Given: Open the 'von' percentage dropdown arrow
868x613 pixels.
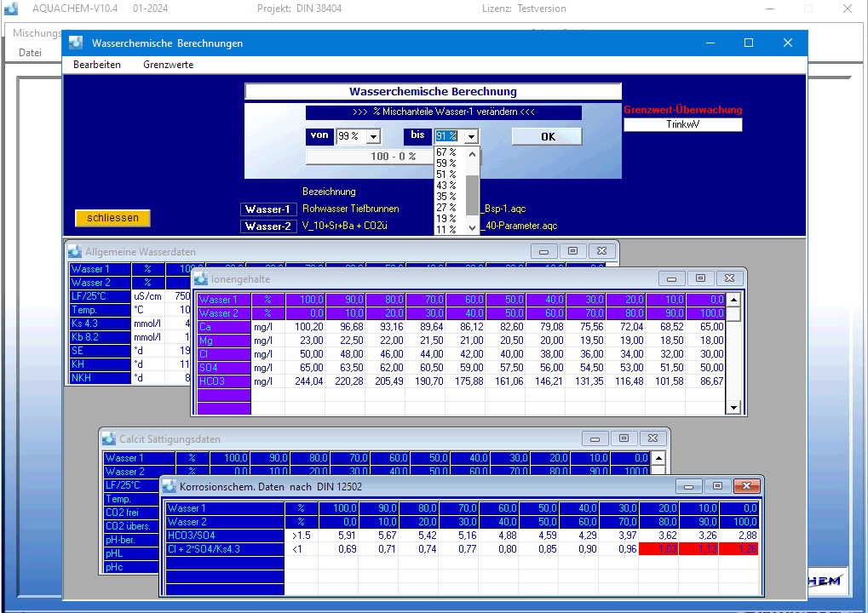Looking at the screenshot, I should 374,137.
